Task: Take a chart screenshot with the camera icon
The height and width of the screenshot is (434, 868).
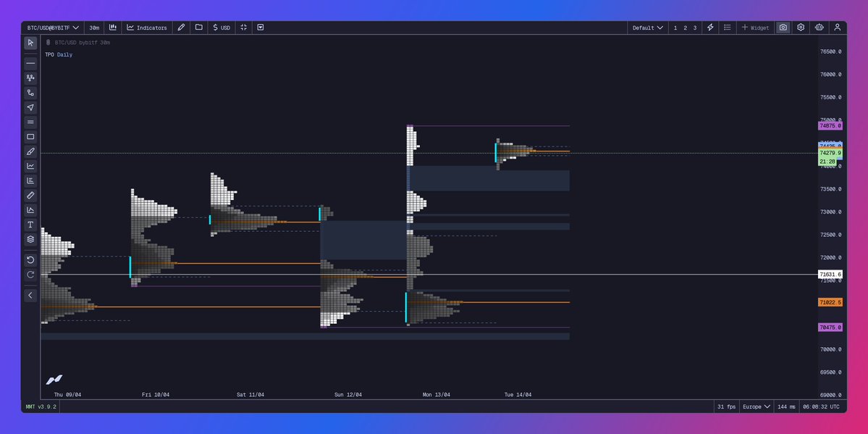Action: coord(783,27)
